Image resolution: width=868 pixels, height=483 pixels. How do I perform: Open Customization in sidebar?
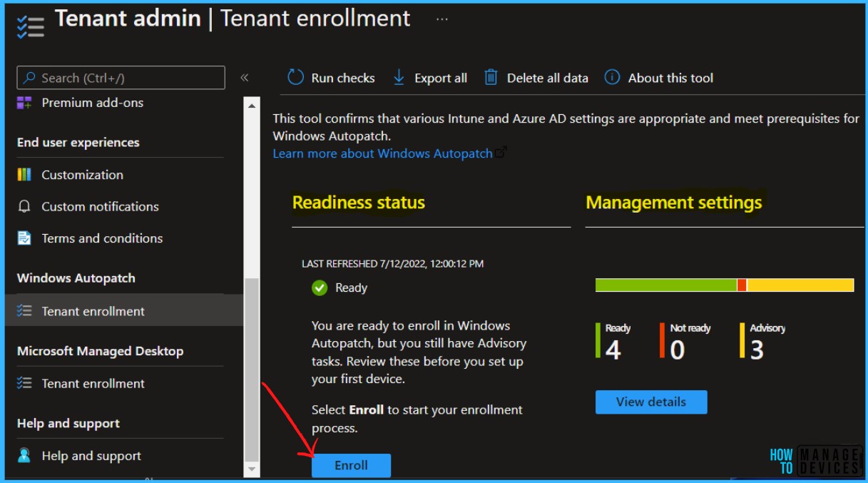[82, 175]
